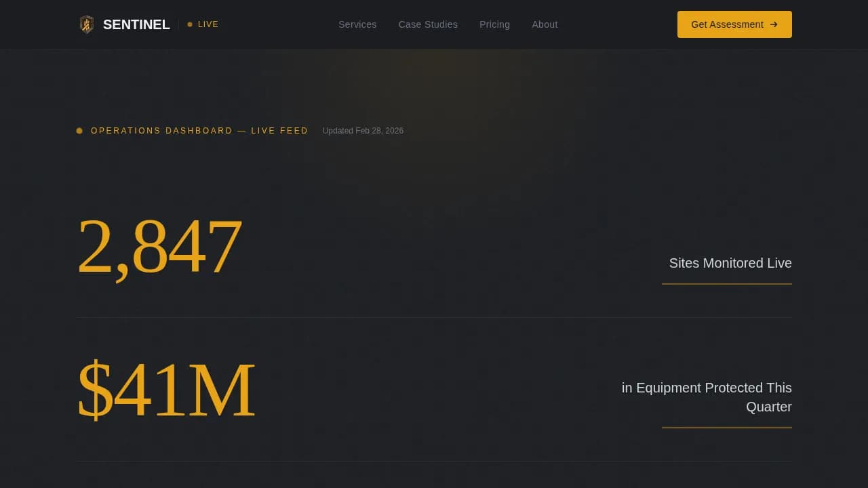This screenshot has height=488, width=868.
Task: Click the divider line between 2,847 and $41M
Action: point(434,317)
